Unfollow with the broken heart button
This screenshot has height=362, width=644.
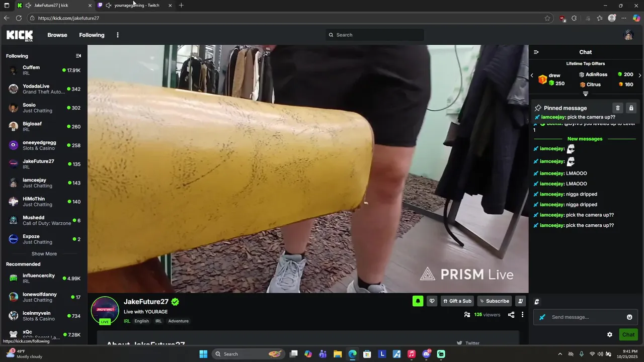(432, 301)
